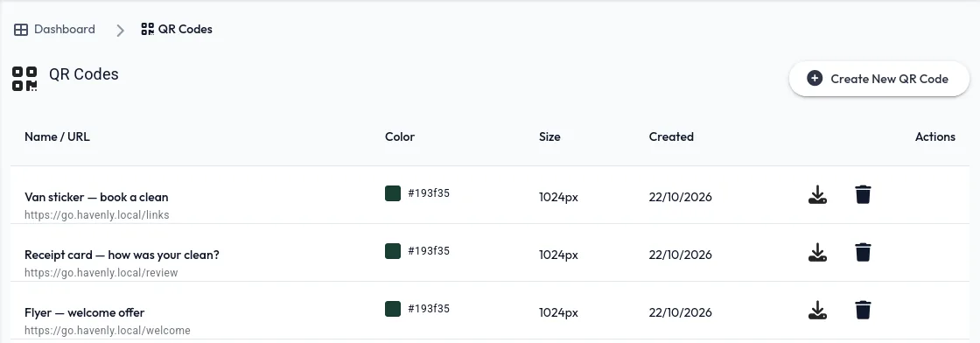Viewport: 980px width, 343px height.
Task: Select 'Receipt card — how was your clean?' name
Action: pos(122,255)
